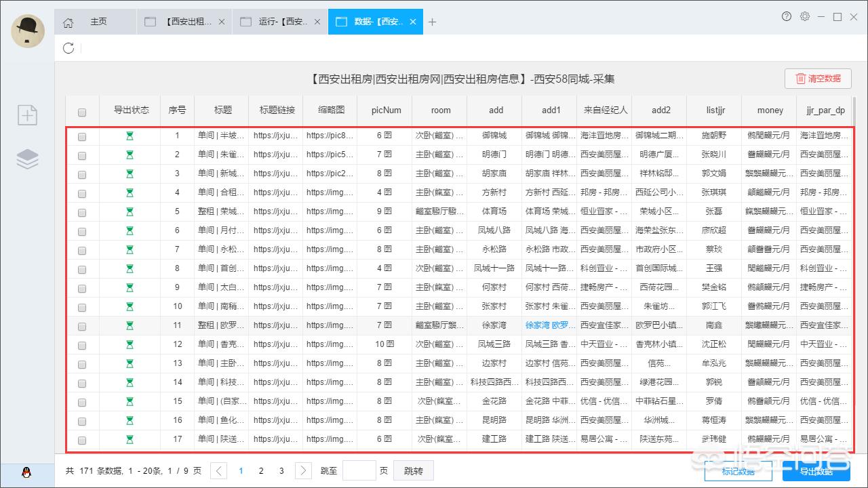Image resolution: width=868 pixels, height=488 pixels.
Task: Click the help question mark icon
Action: (787, 17)
